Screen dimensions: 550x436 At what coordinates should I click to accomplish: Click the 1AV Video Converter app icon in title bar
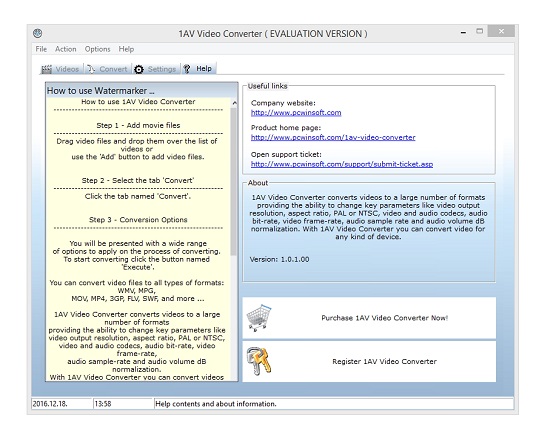[38, 33]
